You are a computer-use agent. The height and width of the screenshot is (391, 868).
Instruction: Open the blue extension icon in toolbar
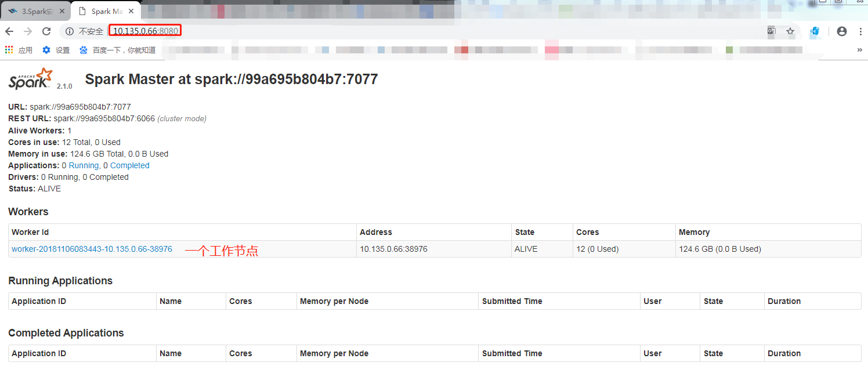(815, 31)
